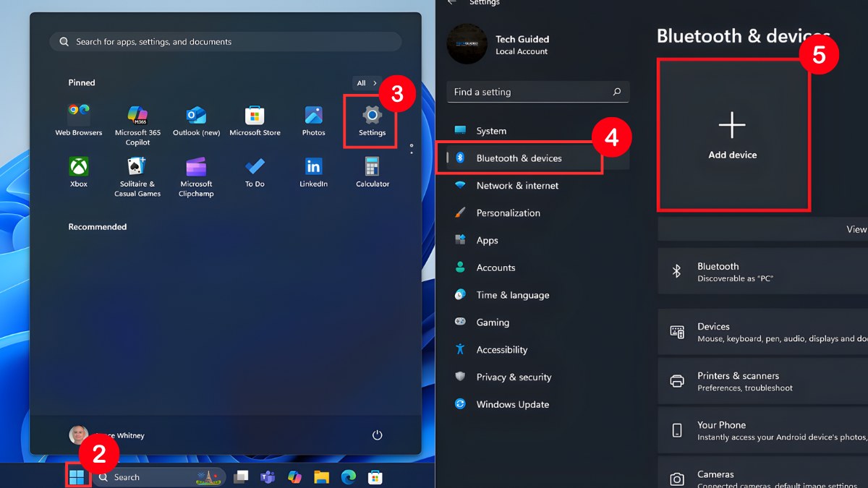Click the search magnifier in Find a setting
The image size is (868, 488).
[x=617, y=92]
